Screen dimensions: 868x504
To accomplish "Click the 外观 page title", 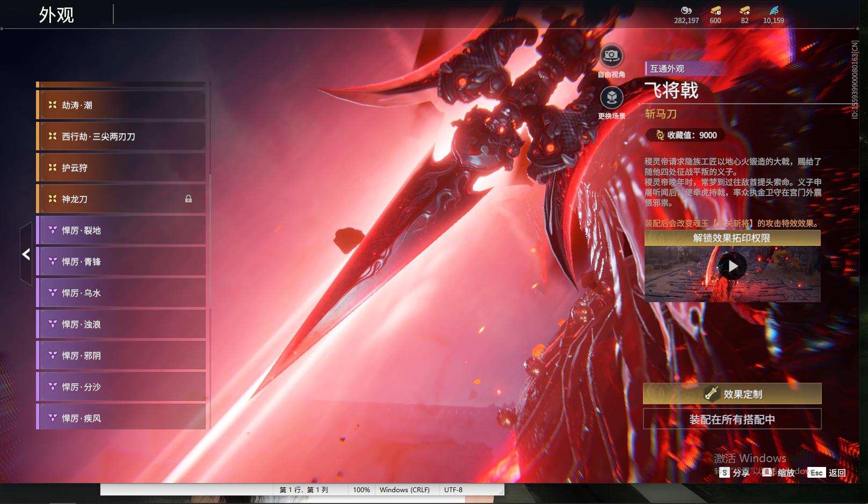I will point(56,15).
